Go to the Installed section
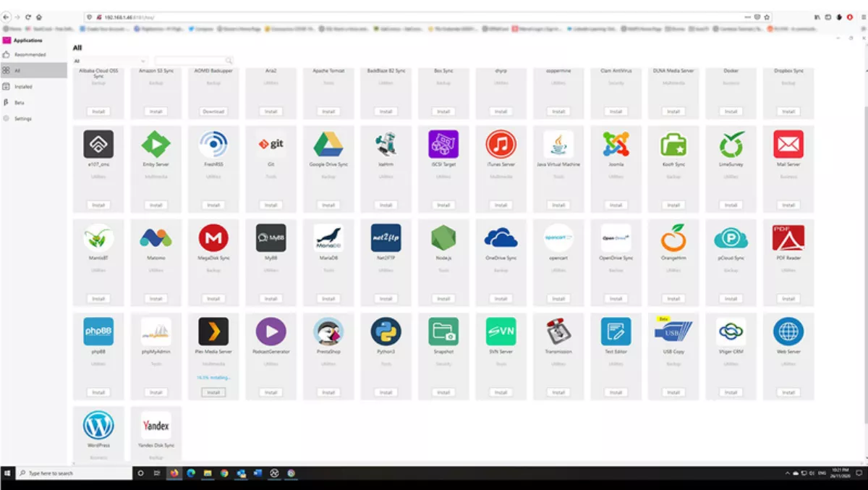This screenshot has height=490, width=868. pos(33,86)
